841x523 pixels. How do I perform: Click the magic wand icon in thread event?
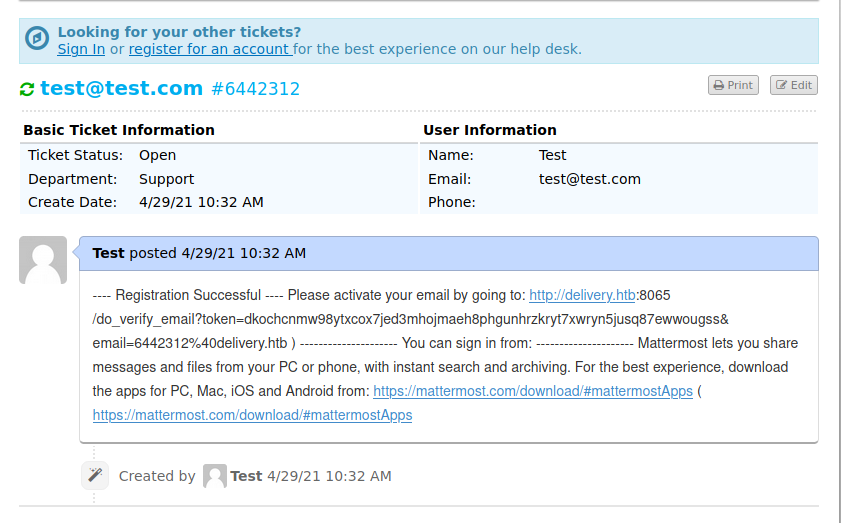click(95, 475)
